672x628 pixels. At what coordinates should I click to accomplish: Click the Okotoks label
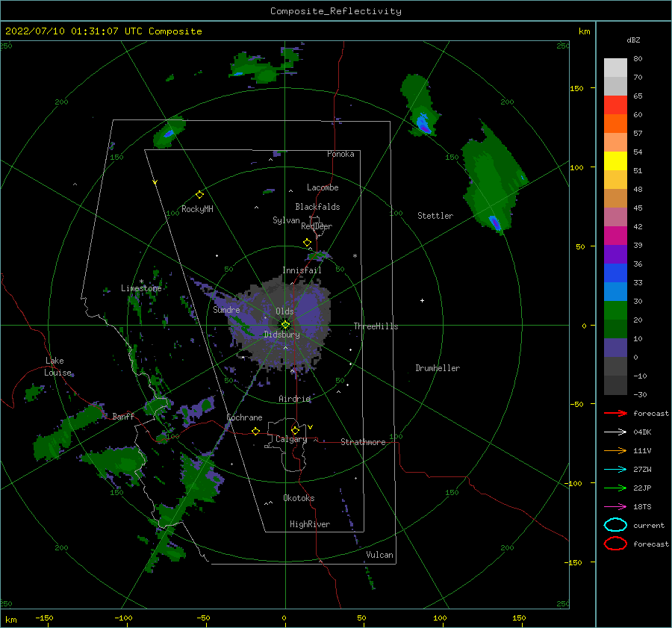tap(299, 497)
